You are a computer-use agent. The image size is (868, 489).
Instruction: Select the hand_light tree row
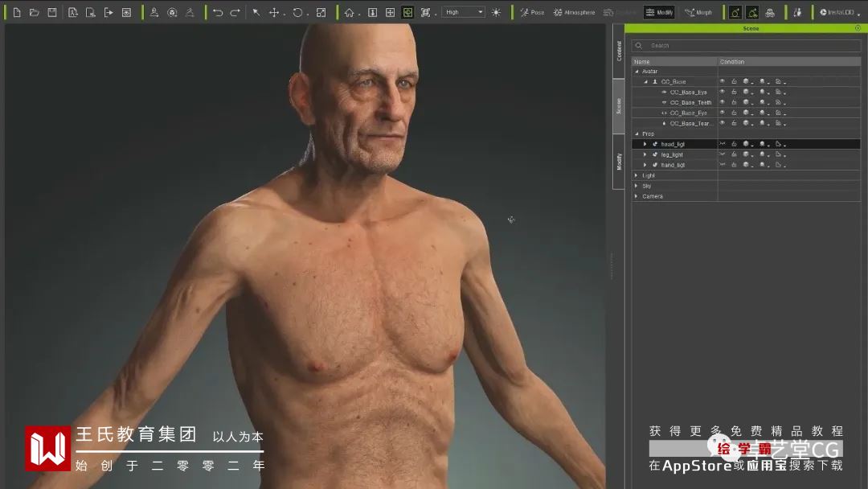(746, 165)
